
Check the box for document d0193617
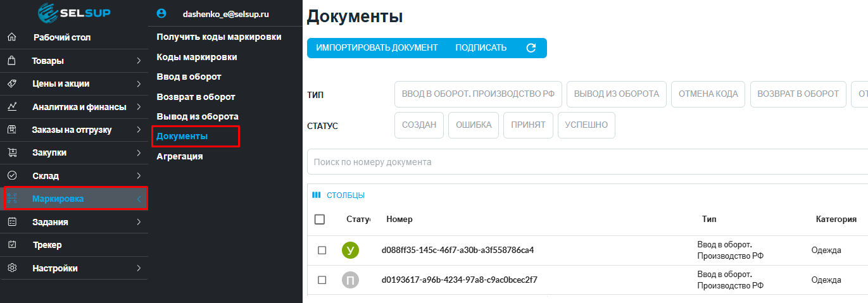tap(322, 280)
